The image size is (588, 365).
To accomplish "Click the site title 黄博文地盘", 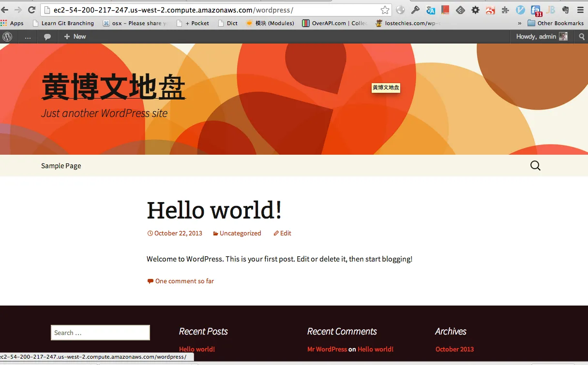I will [114, 87].
